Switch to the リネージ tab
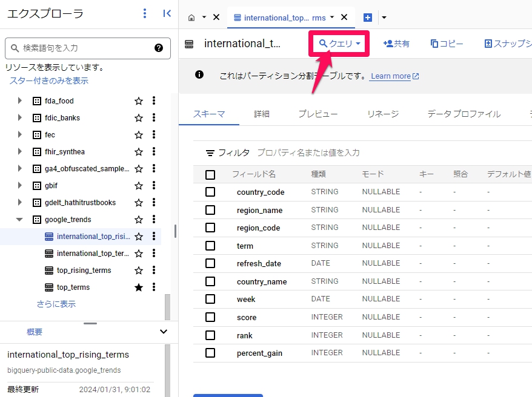Image resolution: width=532 pixels, height=397 pixels. 383,114
